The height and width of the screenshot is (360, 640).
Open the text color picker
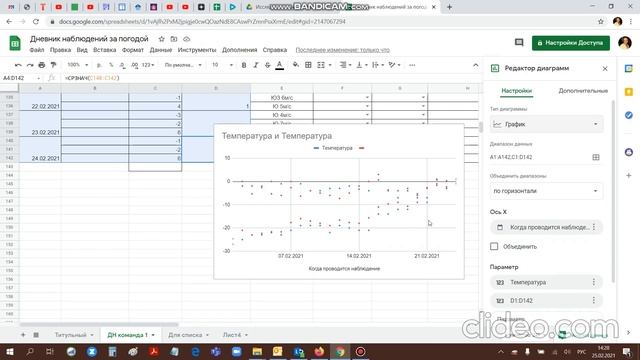280,65
